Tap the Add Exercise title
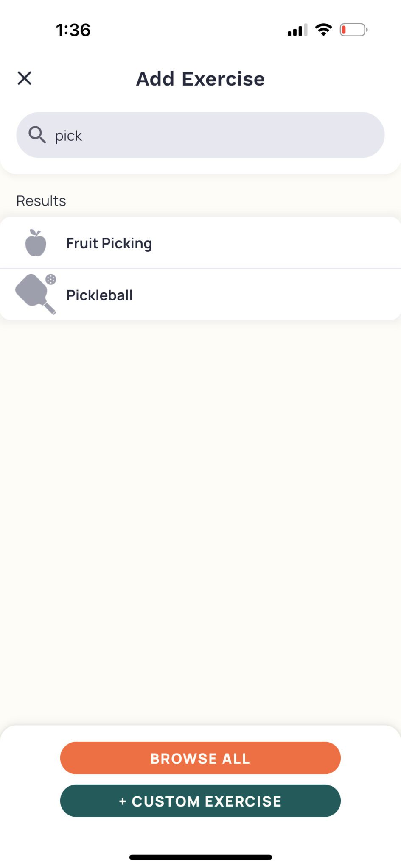401x868 pixels. click(x=200, y=79)
